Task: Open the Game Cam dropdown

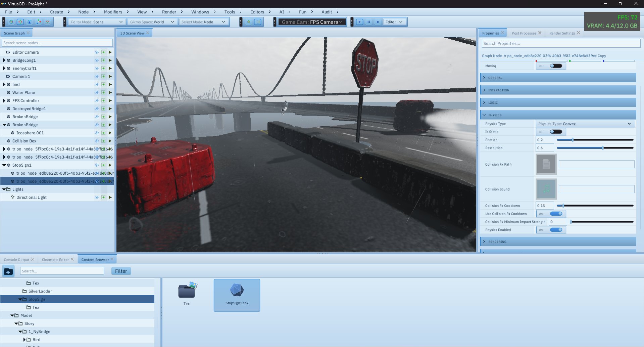Action: click(312, 22)
